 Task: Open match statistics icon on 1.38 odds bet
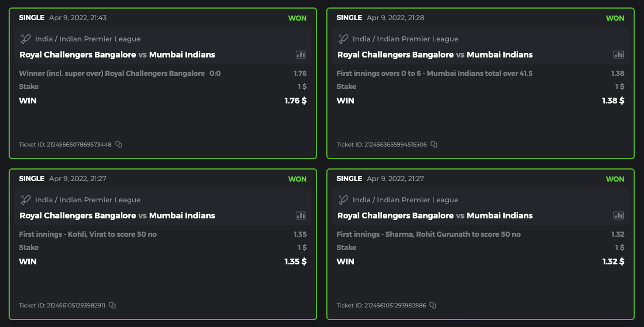click(619, 55)
